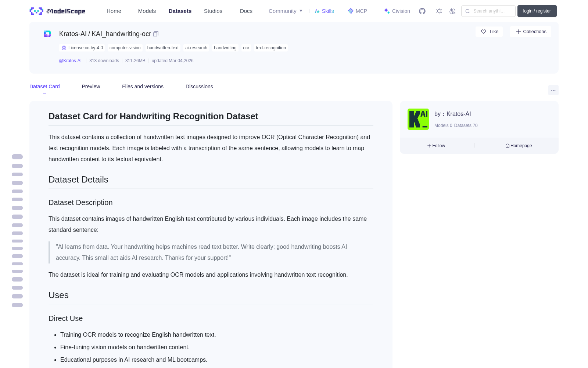Click the 'Dataset Description' heading

80,202
